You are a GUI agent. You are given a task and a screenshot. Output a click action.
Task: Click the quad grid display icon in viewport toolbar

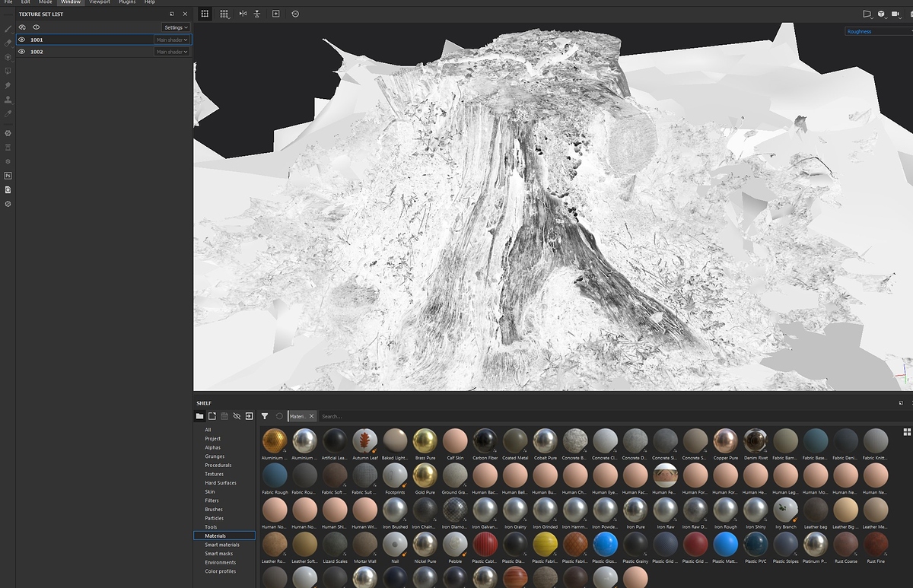(205, 14)
